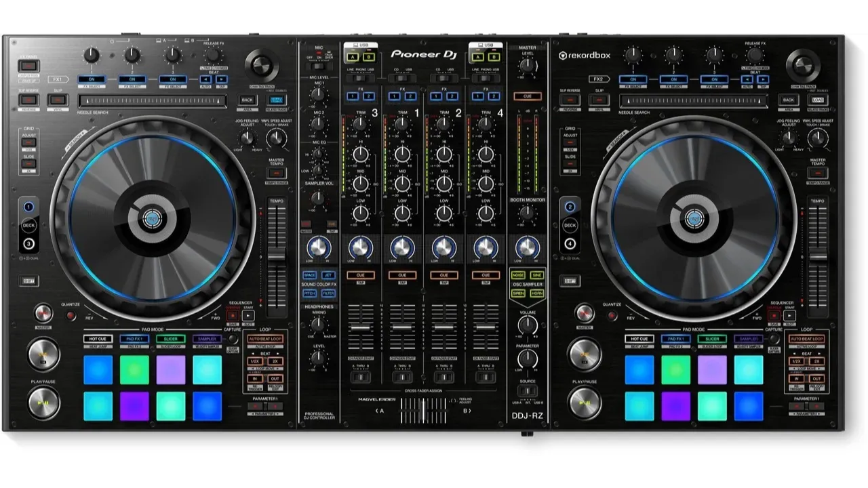Image resolution: width=868 pixels, height=488 pixels.
Task: Trigger the SIREN oscillator sampler button
Action: click(518, 293)
